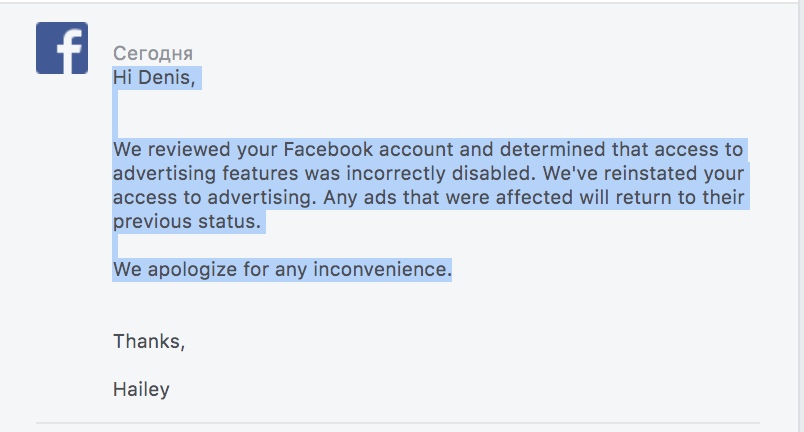Click the Thanks closing line

[x=149, y=341]
